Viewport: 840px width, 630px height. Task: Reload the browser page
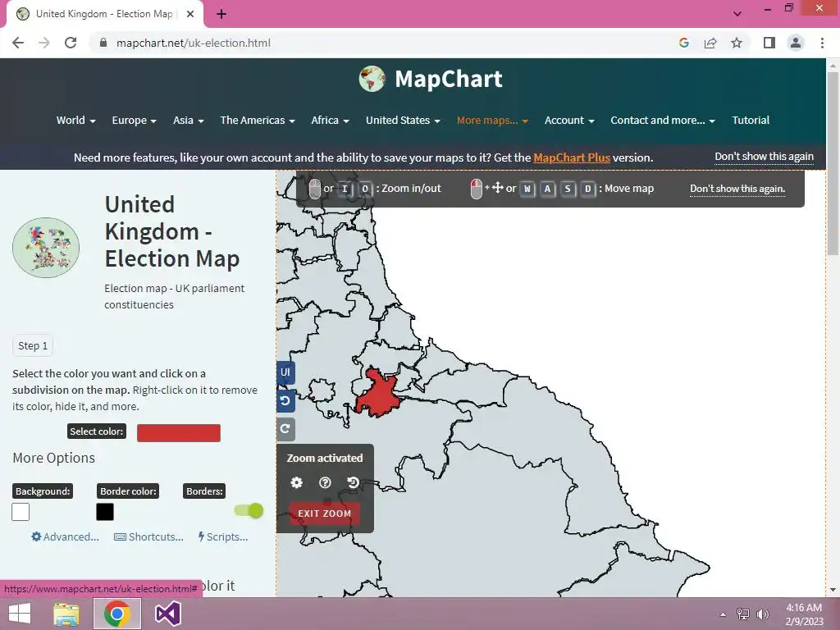(71, 43)
